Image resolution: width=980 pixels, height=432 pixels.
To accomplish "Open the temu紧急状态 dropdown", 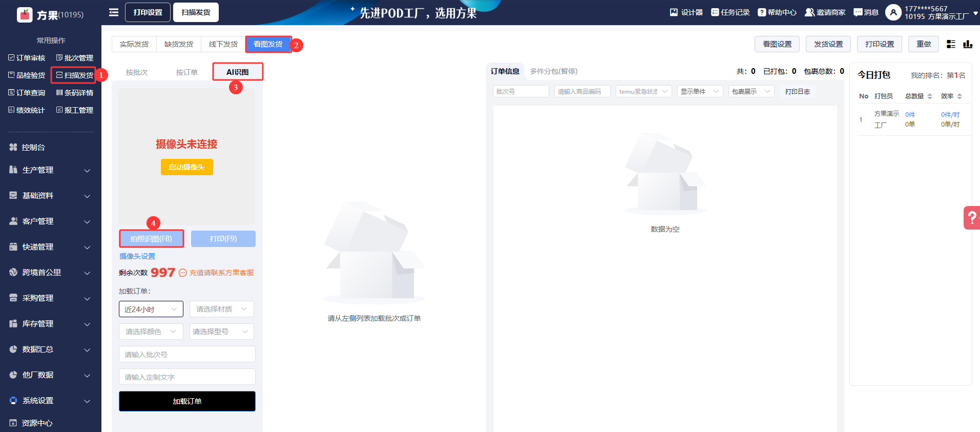I will tap(644, 91).
